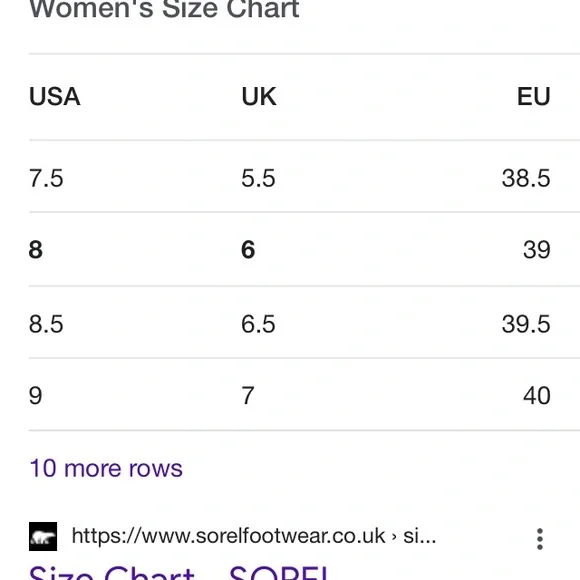Click the USA size 9 cell
Screen dimensions: 580x580
coord(36,395)
